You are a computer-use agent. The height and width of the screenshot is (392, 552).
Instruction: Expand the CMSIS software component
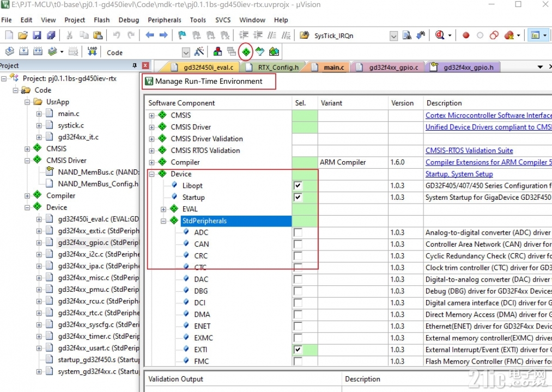151,115
